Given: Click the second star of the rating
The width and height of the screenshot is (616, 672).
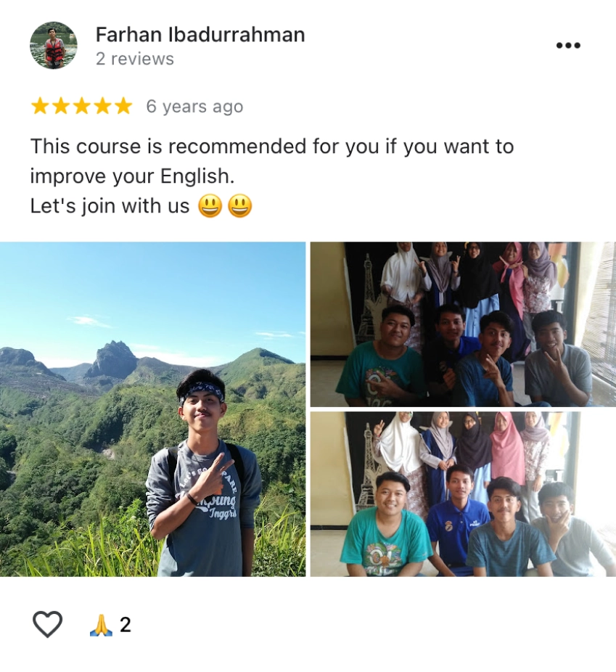Looking at the screenshot, I should [61, 106].
